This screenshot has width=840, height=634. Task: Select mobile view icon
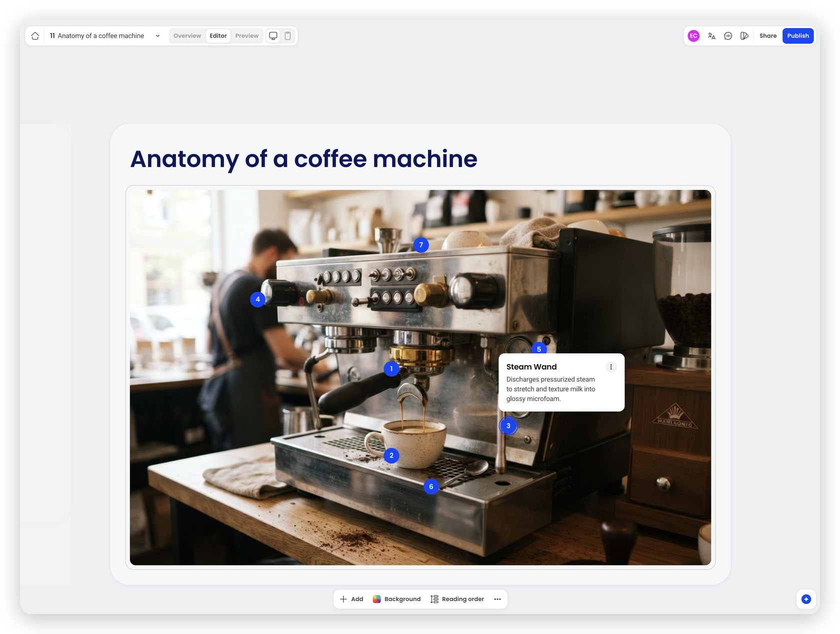coord(288,36)
